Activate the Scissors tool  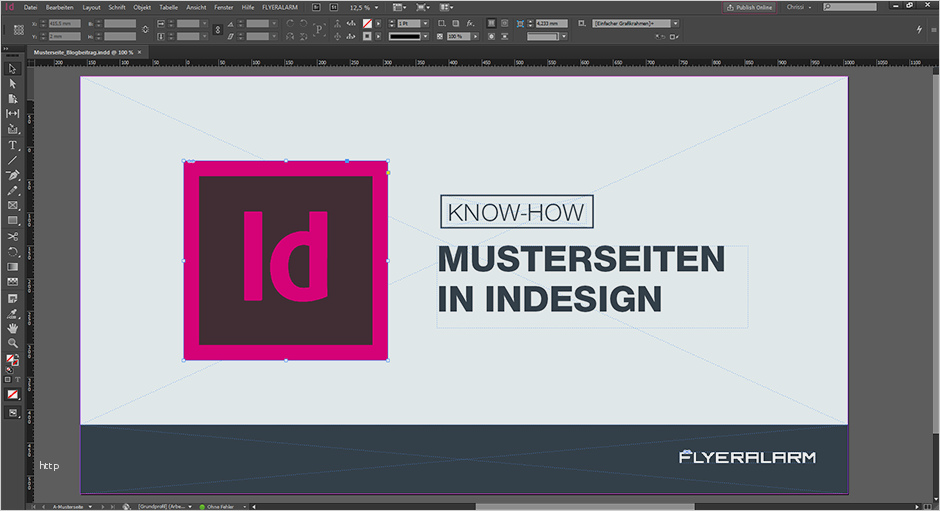[13, 235]
